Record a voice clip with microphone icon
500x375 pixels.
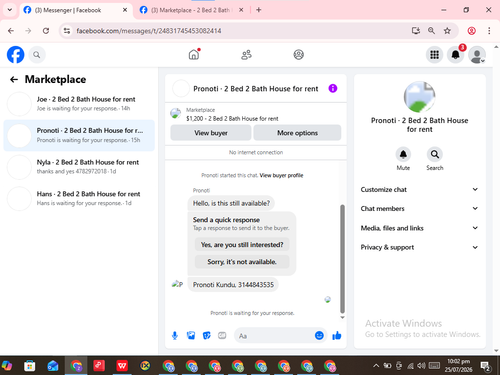175,336
